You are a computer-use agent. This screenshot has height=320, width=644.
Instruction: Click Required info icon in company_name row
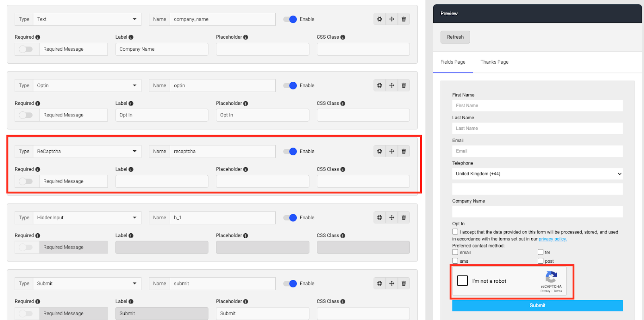click(38, 37)
